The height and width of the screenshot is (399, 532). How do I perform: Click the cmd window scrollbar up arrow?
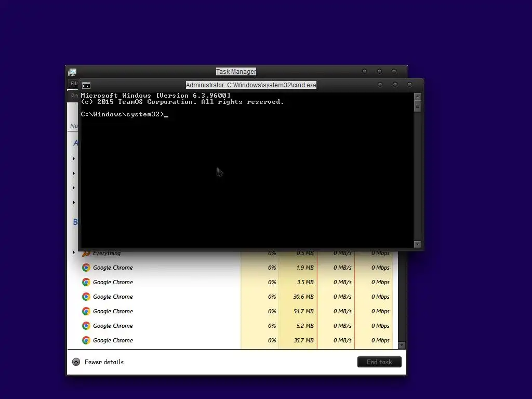coord(418,97)
